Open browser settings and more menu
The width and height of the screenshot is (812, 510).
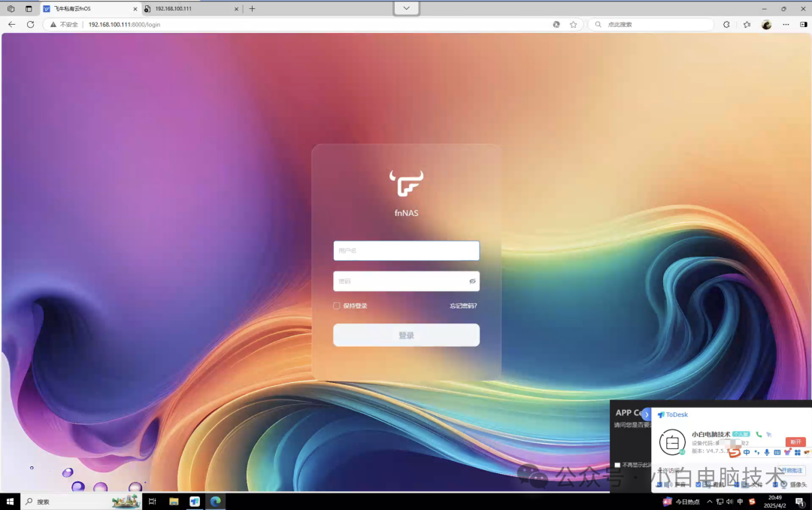(x=786, y=24)
